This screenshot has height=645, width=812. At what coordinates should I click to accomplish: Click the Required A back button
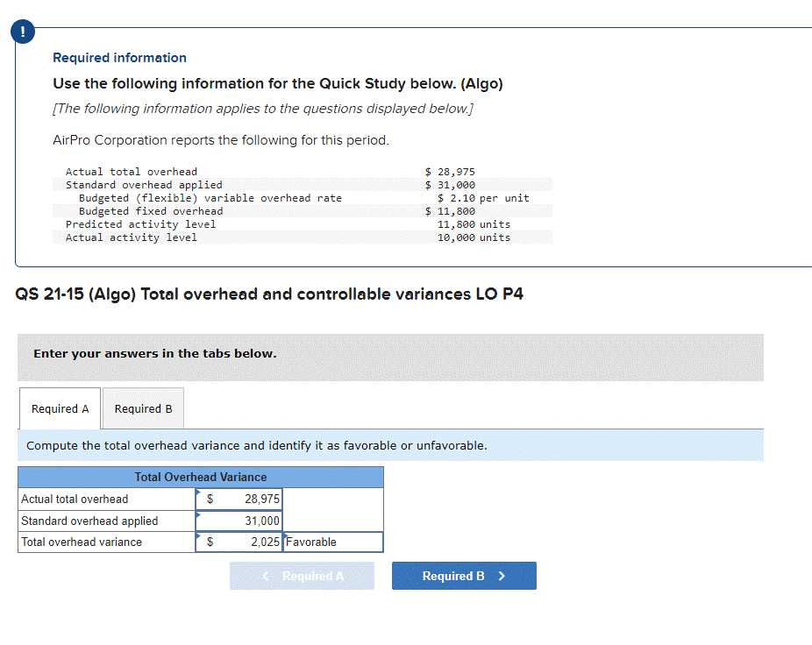click(302, 576)
